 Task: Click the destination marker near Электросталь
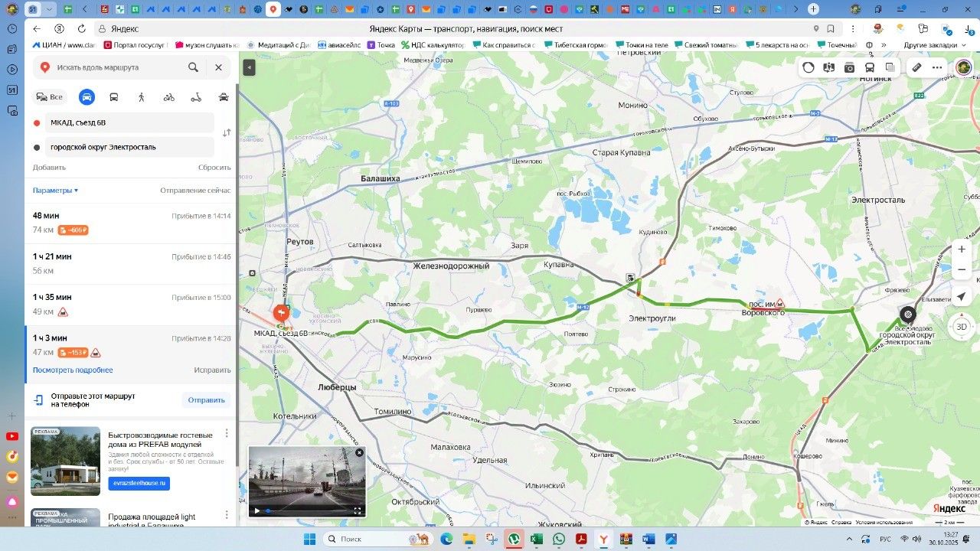coord(907,314)
